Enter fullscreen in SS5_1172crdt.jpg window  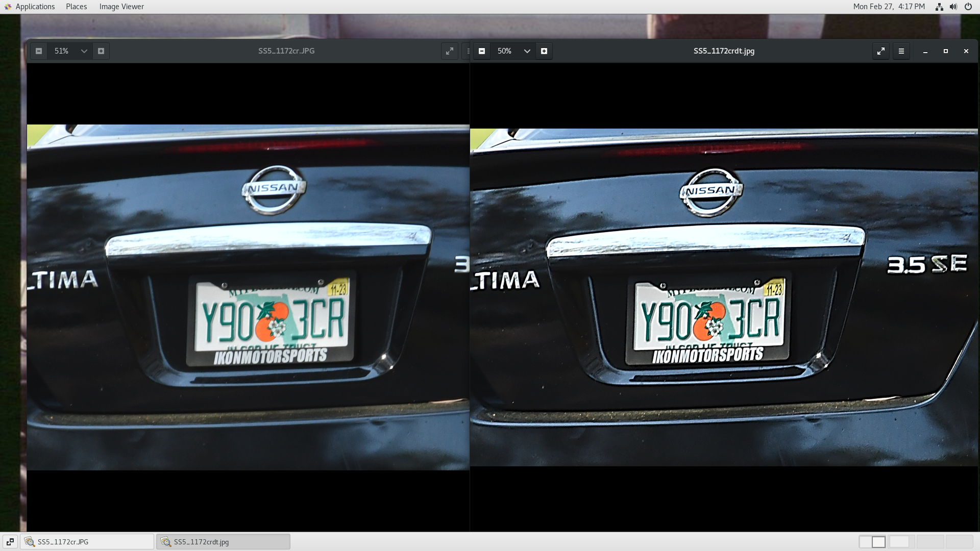click(x=881, y=51)
